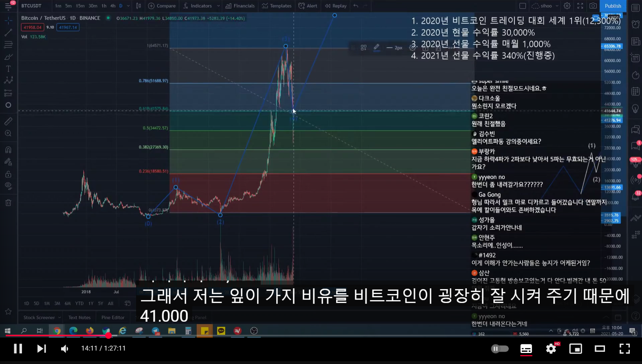Screen dimensions: 642x364
Task: Open the candlestick chart style selector
Action: [139, 6]
